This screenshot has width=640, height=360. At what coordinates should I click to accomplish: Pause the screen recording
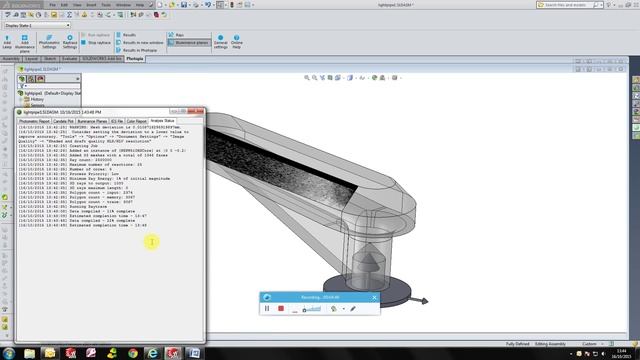pos(267,309)
